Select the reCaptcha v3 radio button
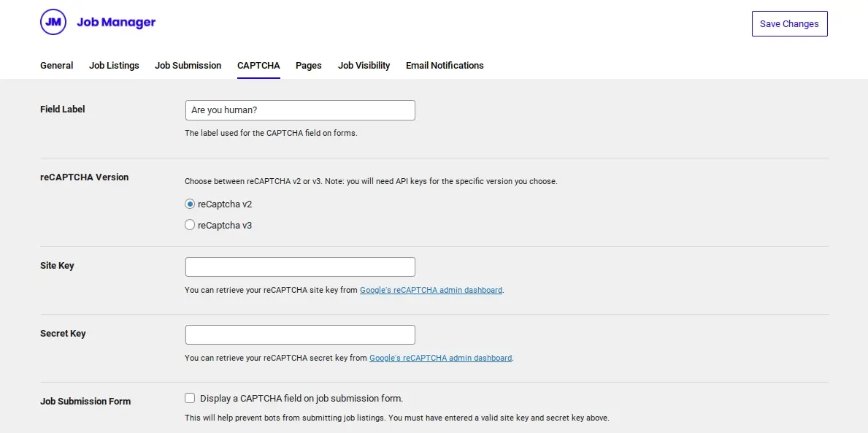This screenshot has width=868, height=433. [x=190, y=225]
